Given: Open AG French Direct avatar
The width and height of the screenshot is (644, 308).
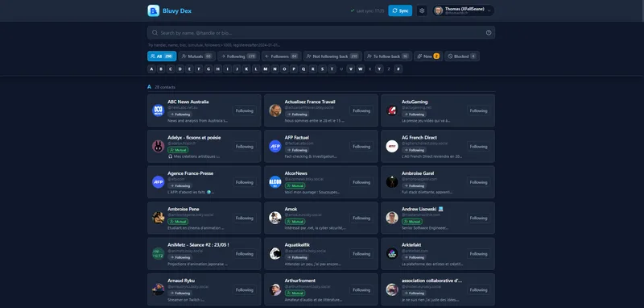Looking at the screenshot, I should [392, 147].
